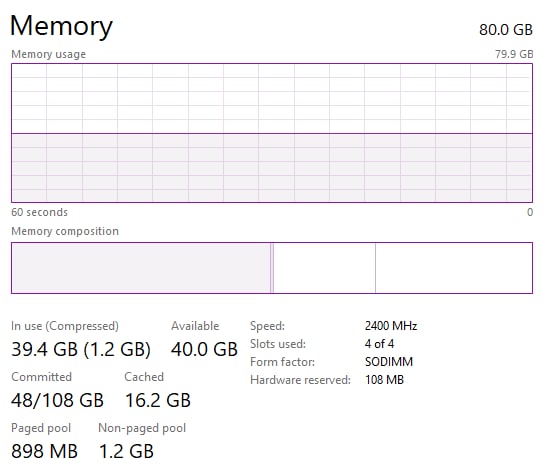Screen dimensions: 543x467
Task: Click the Memory composition label
Action: [65, 231]
